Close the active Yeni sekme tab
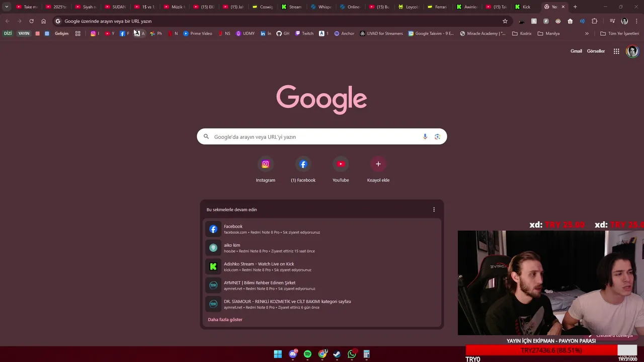Screen dimensions: 644x362 (x=563, y=7)
